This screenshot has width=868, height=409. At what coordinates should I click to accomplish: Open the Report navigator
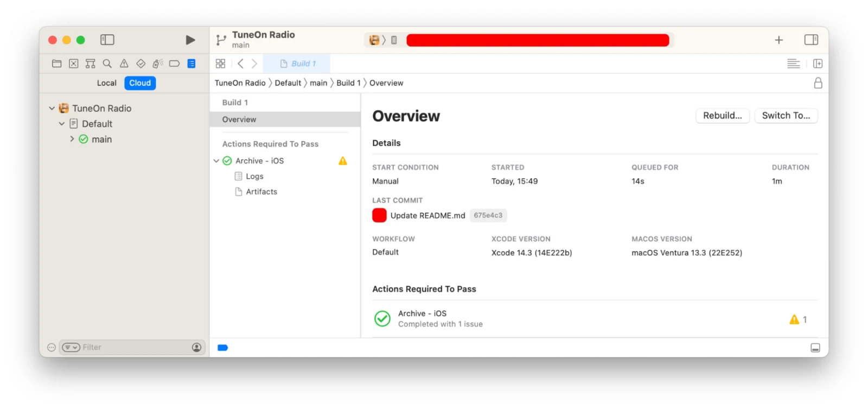coord(192,64)
